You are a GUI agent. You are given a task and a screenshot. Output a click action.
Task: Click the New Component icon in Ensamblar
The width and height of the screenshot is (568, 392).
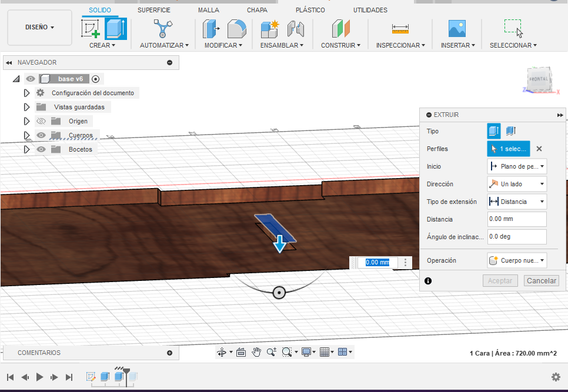(270, 29)
